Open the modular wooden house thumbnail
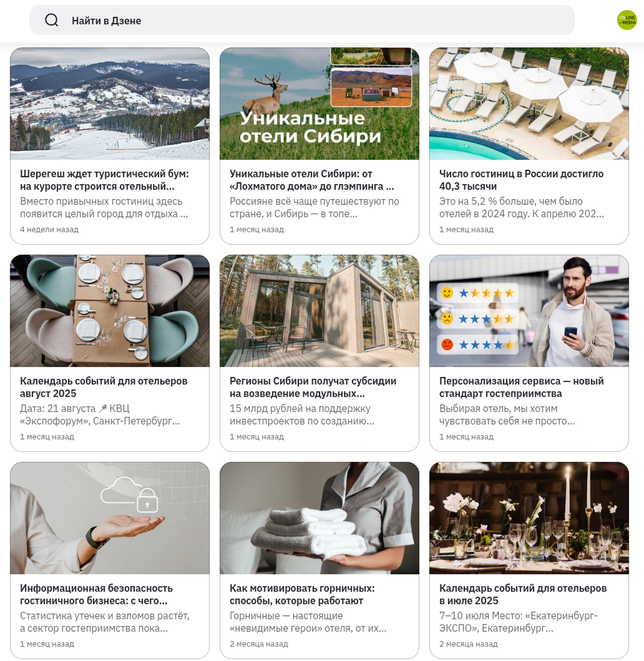The image size is (644, 661). pyautogui.click(x=320, y=311)
